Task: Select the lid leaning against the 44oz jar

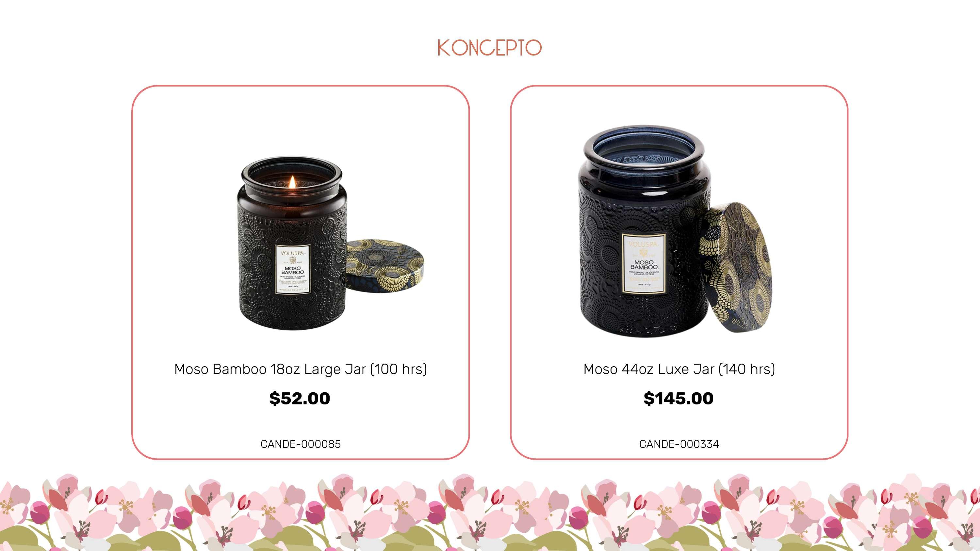Action: (x=736, y=267)
